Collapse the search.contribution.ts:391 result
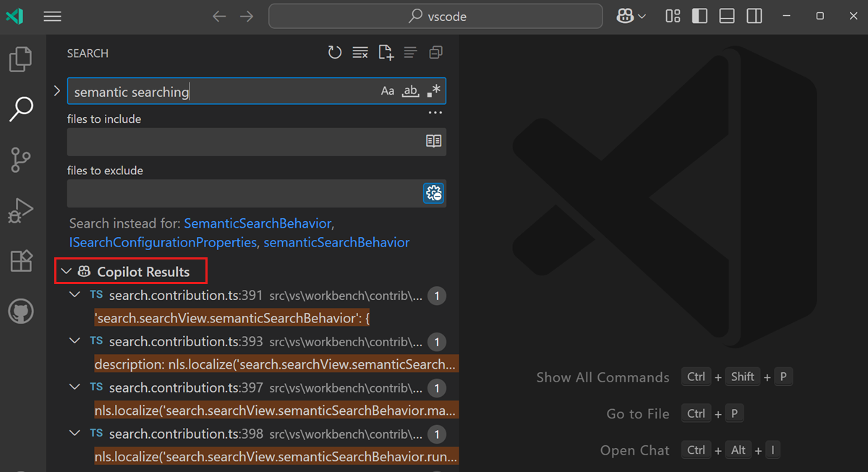Image resolution: width=868 pixels, height=472 pixels. 75,295
